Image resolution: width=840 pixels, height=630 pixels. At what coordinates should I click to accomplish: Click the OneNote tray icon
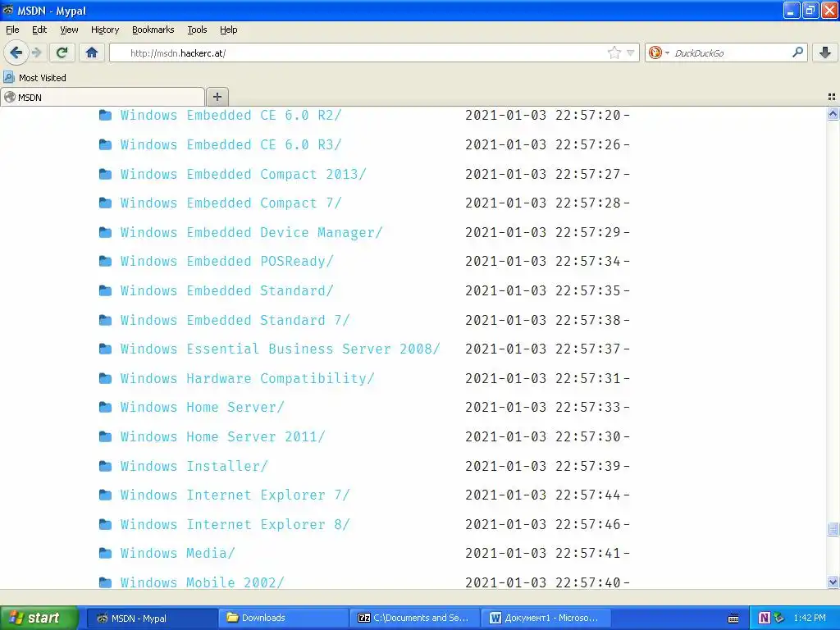tap(764, 619)
